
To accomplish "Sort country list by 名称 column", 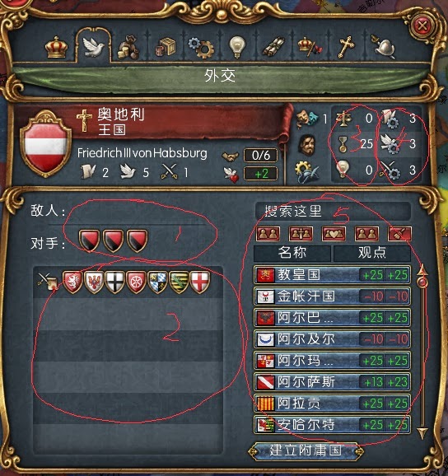I will coord(292,253).
